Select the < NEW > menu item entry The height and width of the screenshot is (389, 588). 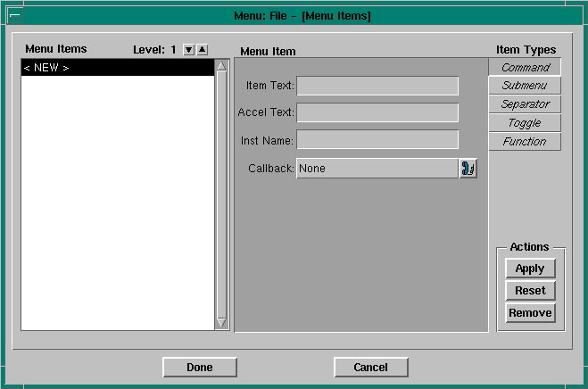[x=118, y=68]
